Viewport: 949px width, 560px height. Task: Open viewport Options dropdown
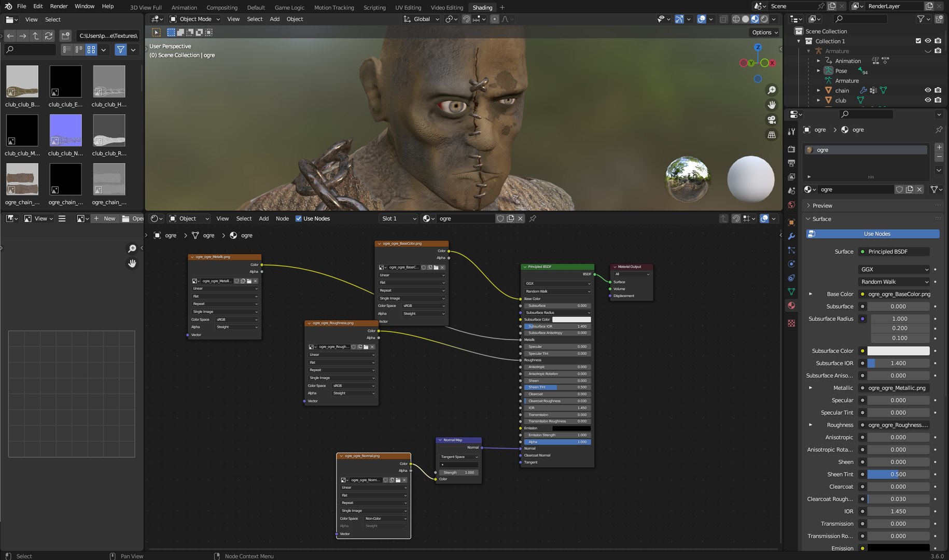pos(765,32)
